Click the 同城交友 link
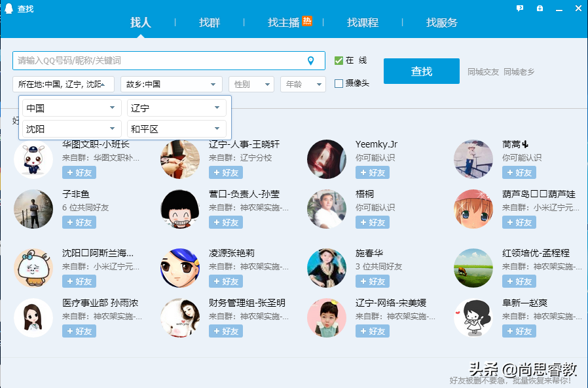This screenshot has height=388, width=588. tap(483, 72)
